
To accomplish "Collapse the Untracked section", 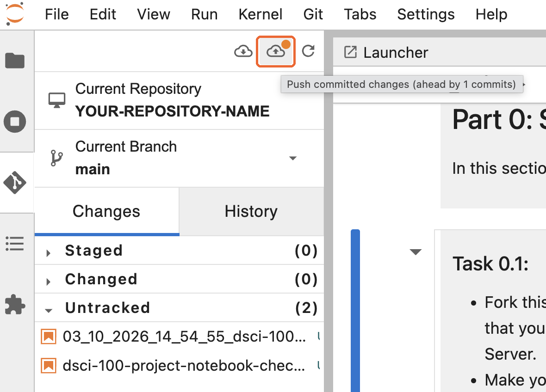I will (x=180, y=308).
